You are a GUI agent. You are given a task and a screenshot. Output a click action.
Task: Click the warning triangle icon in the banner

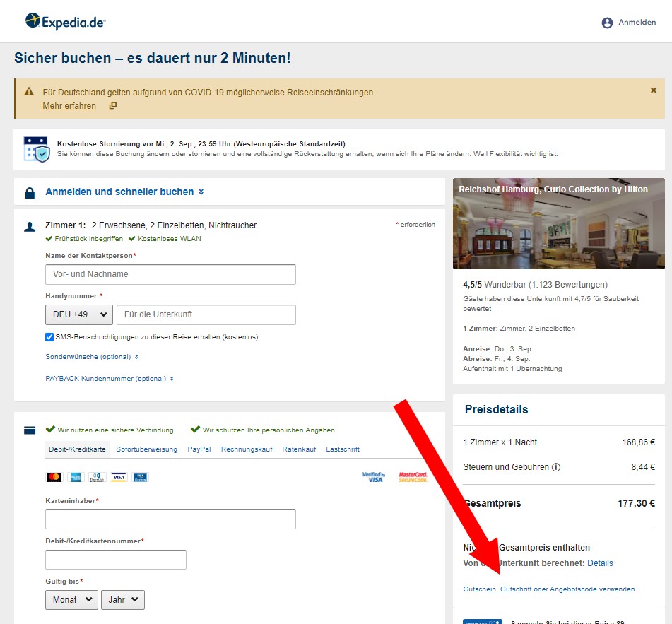coord(29,91)
